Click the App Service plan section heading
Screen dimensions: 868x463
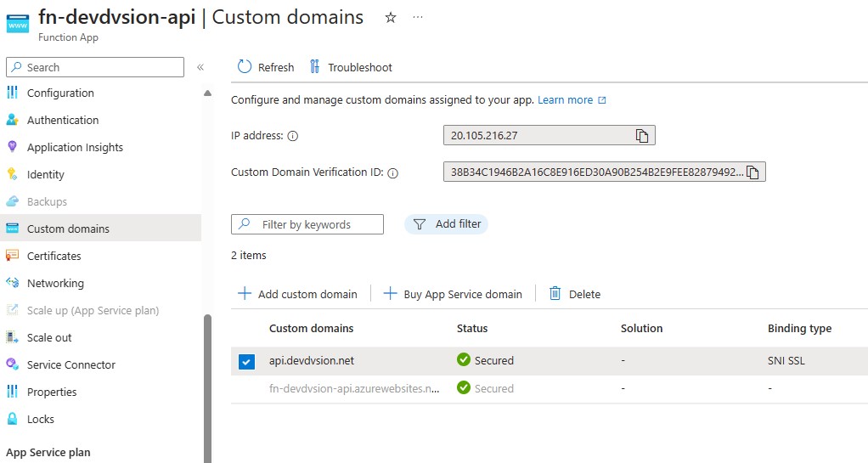48,453
